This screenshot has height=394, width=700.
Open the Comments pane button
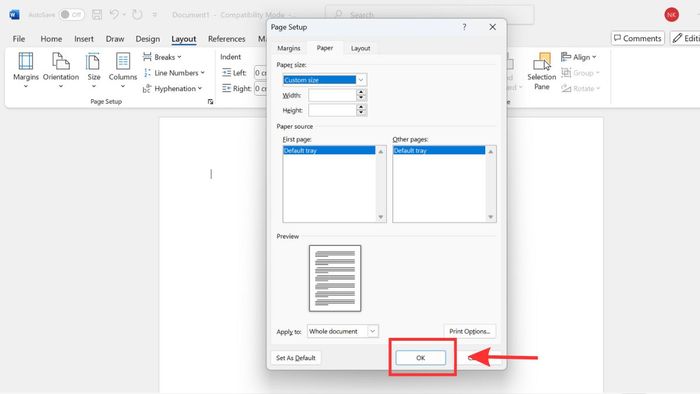point(638,38)
